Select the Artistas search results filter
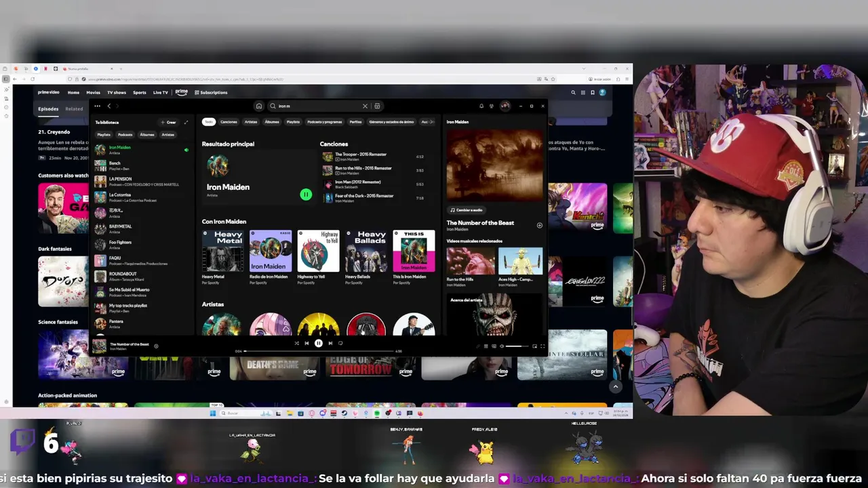This screenshot has width=868, height=488. pos(251,122)
